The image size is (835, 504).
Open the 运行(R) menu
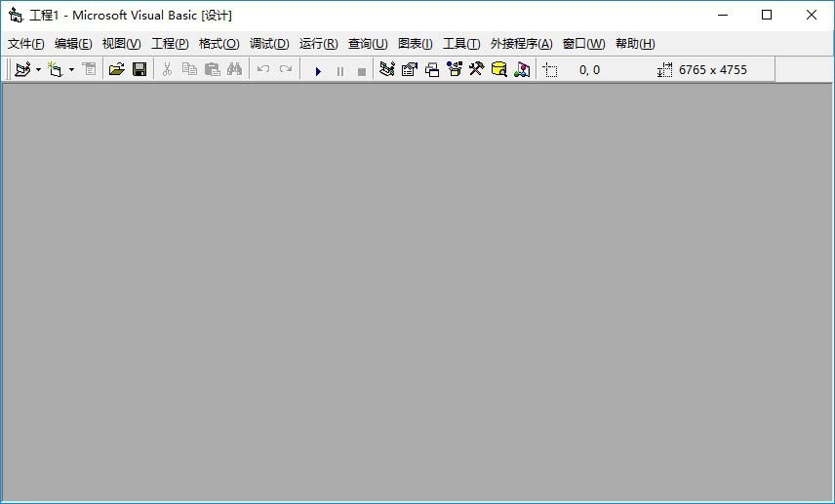pos(318,44)
